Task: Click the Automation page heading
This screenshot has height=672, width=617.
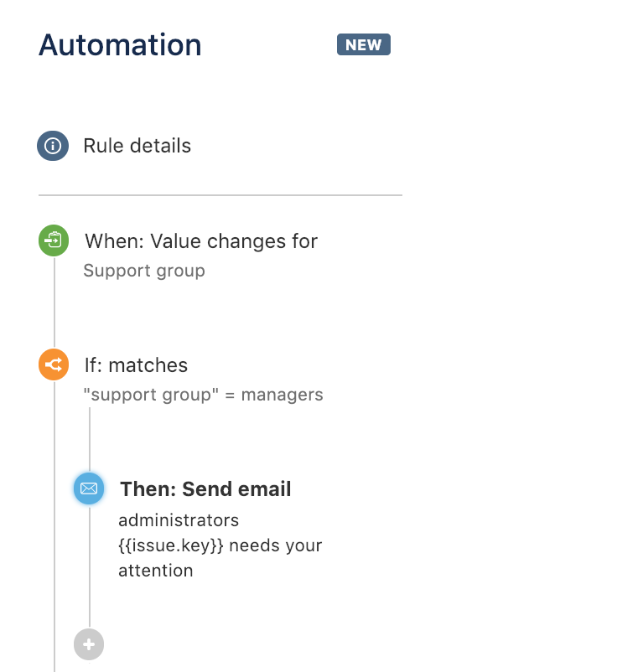Action: tap(119, 45)
